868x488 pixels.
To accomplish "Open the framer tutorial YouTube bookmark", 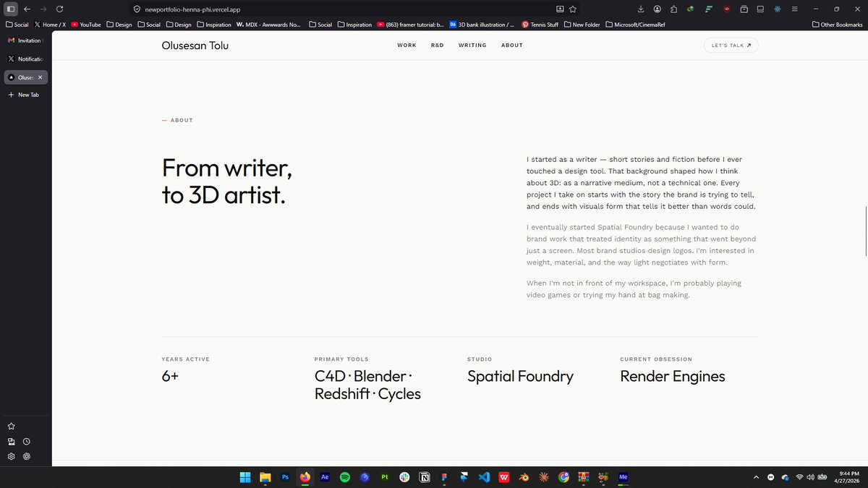I will pos(410,24).
